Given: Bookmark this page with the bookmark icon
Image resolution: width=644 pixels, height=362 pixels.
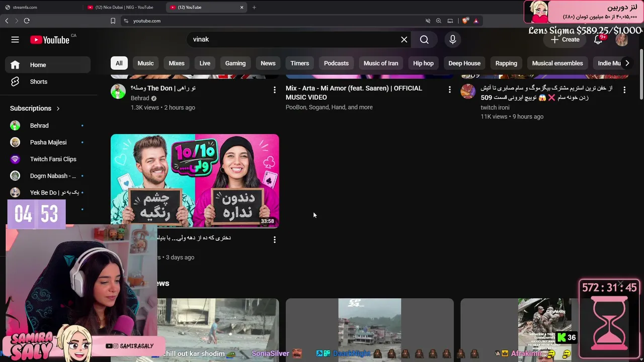Looking at the screenshot, I should (113, 21).
